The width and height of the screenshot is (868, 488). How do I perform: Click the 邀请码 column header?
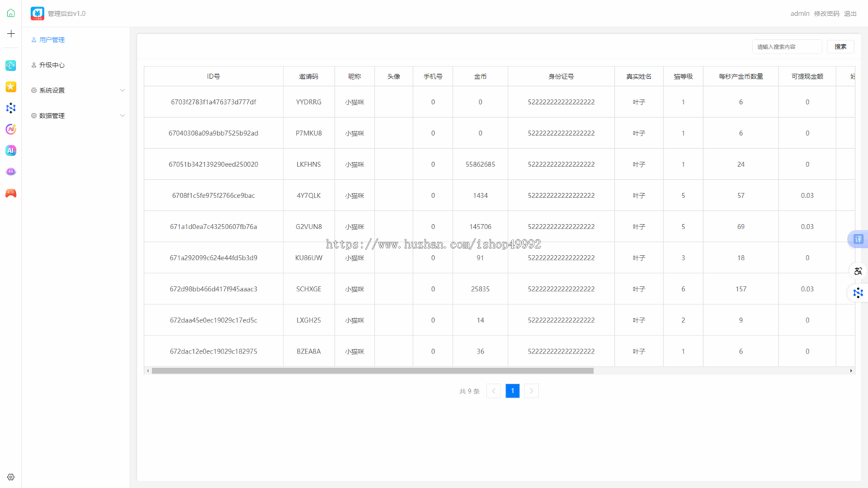coord(309,77)
